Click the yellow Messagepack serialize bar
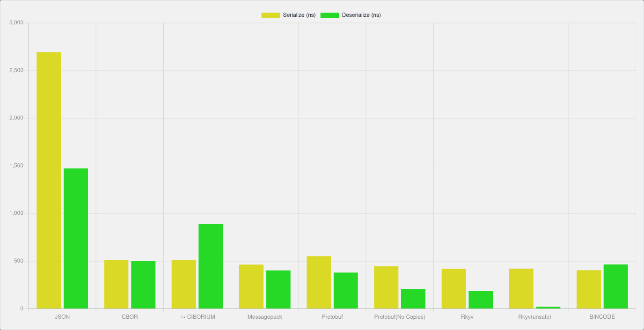 [x=251, y=286]
